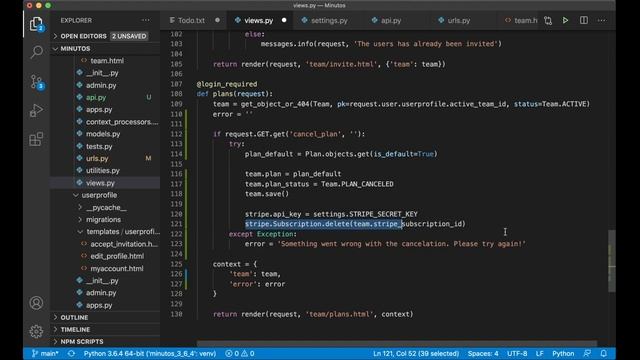The image size is (640, 360).
Task: Click line number 121 in gutter
Action: (x=176, y=224)
